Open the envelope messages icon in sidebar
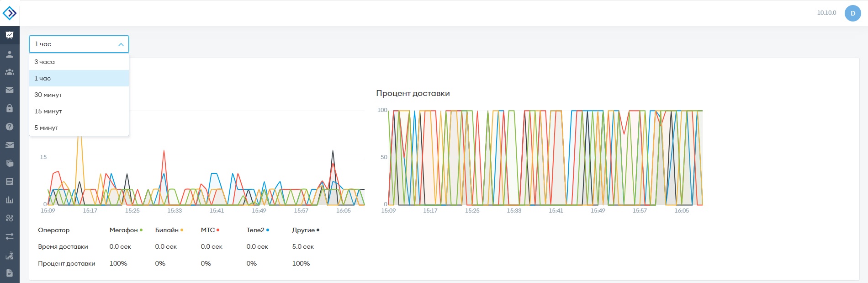Viewport: 868px width, 283px height. [10, 90]
